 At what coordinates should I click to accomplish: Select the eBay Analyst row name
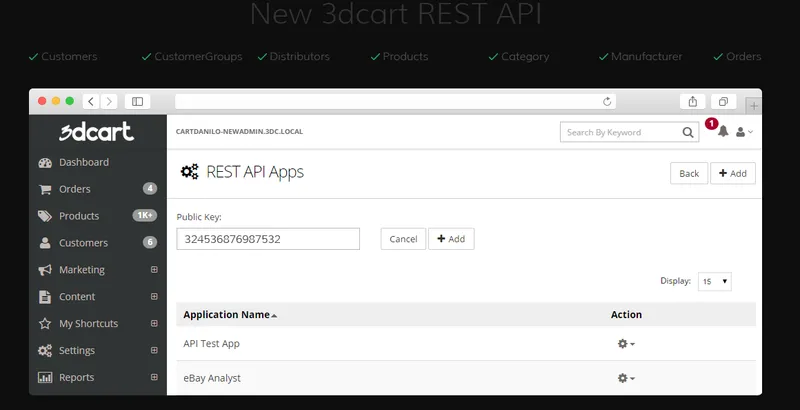point(212,378)
